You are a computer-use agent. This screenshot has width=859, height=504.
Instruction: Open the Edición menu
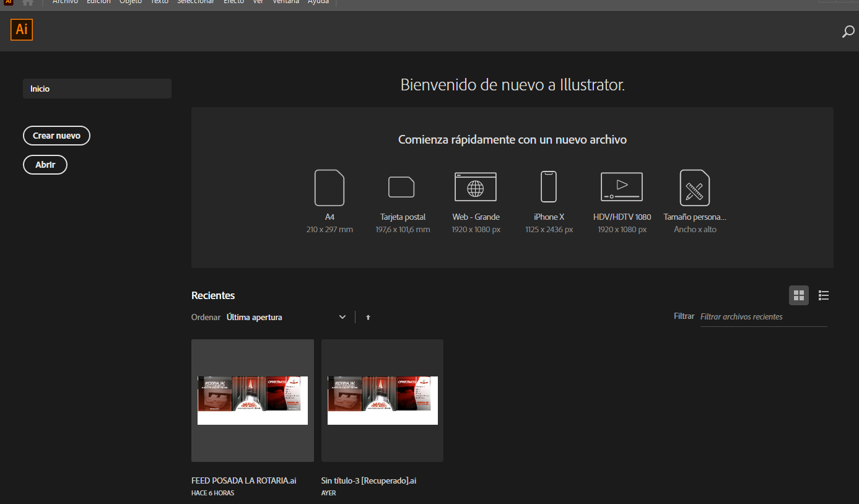pos(98,2)
